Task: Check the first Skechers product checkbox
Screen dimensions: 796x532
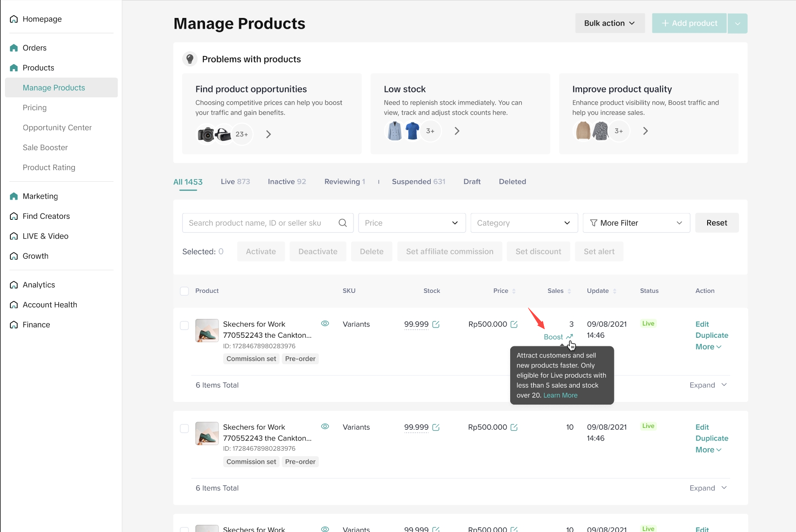Action: tap(184, 325)
